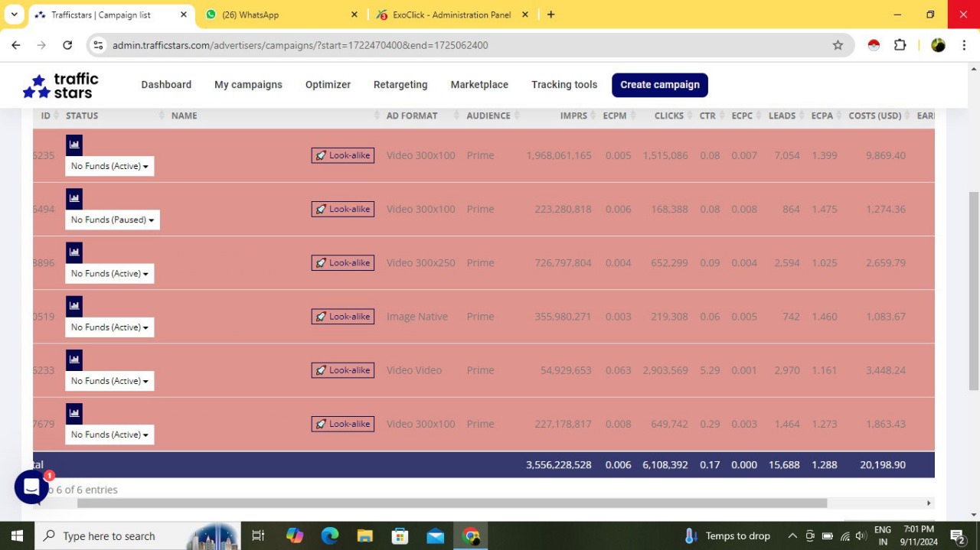
Task: Sort campaigns by COSTS (USD) column
Action: (874, 116)
